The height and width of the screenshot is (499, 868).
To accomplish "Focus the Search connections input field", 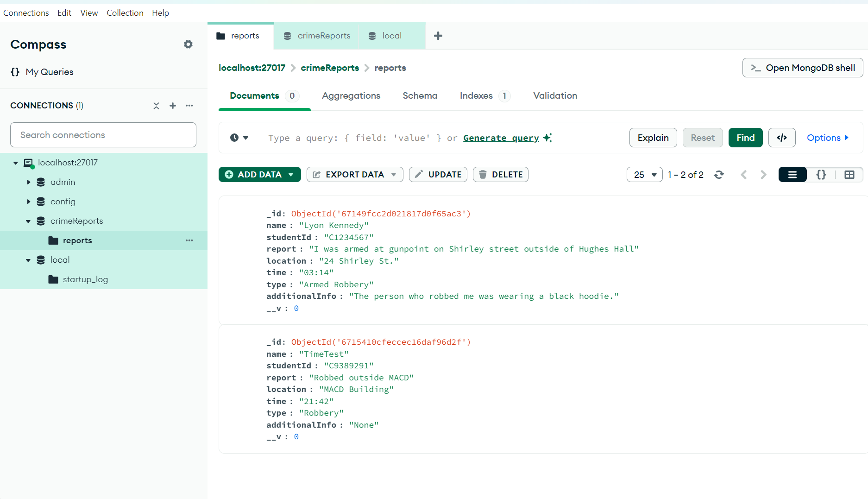I will point(103,135).
